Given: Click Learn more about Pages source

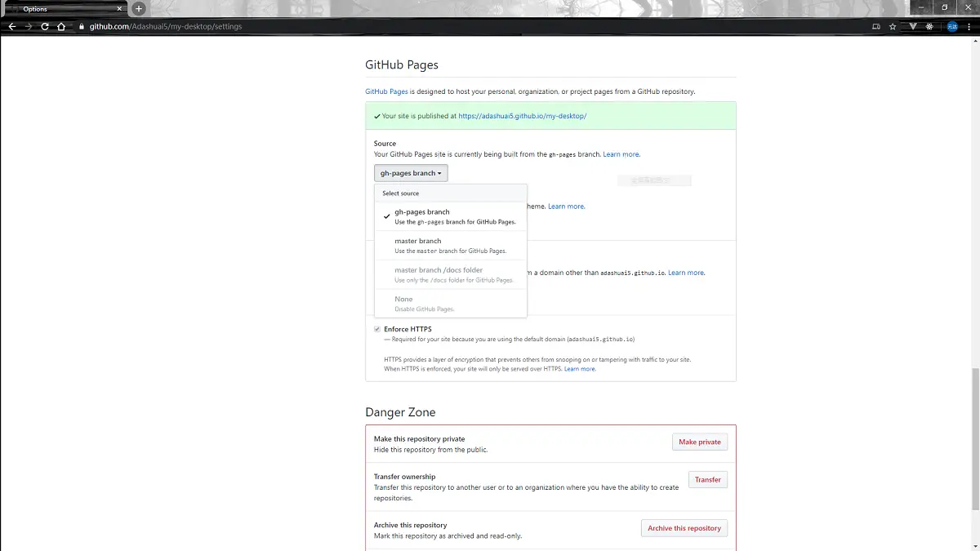Looking at the screenshot, I should point(621,154).
